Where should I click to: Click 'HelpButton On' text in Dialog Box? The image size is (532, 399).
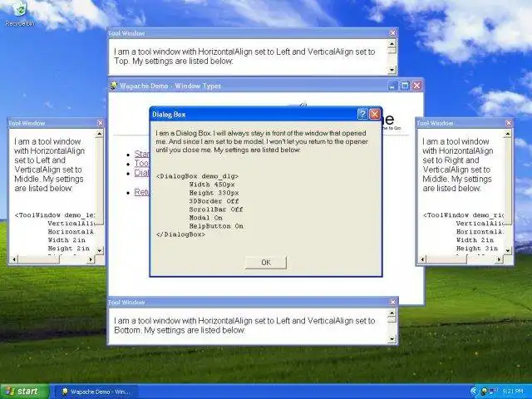tap(216, 226)
